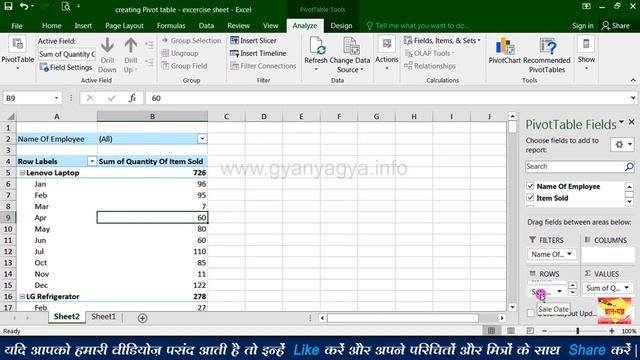Image resolution: width=640 pixels, height=360 pixels.
Task: Switch to the Insert tab
Action: click(83, 26)
